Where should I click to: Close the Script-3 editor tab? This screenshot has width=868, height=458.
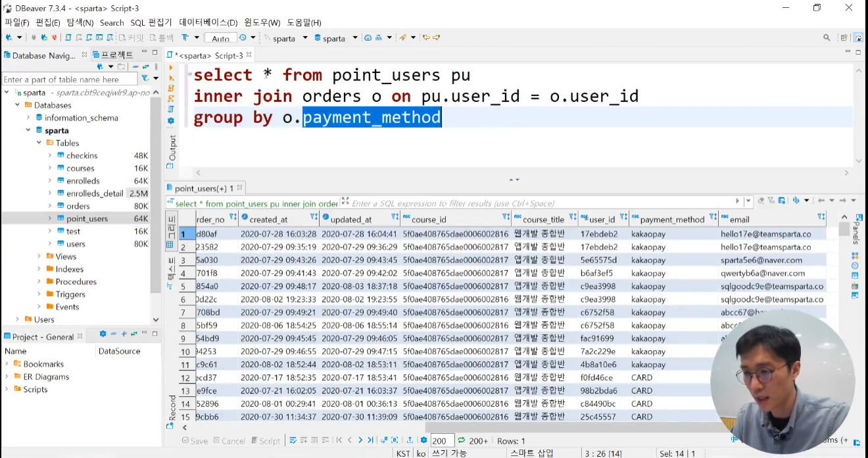click(x=249, y=55)
